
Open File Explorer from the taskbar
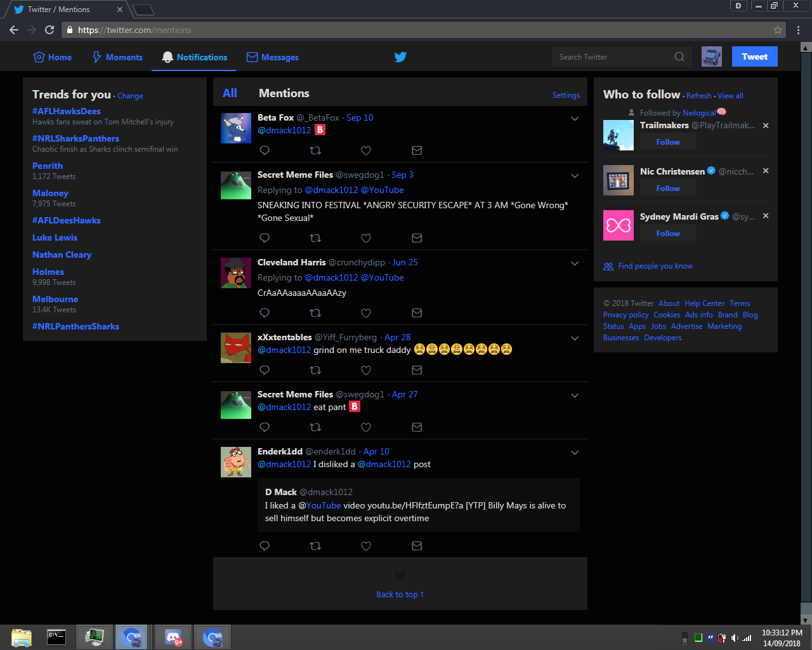pos(21,637)
